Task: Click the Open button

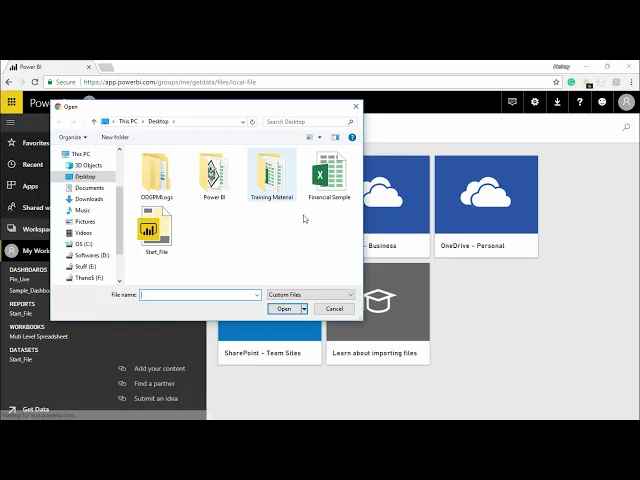Action: coord(284,309)
